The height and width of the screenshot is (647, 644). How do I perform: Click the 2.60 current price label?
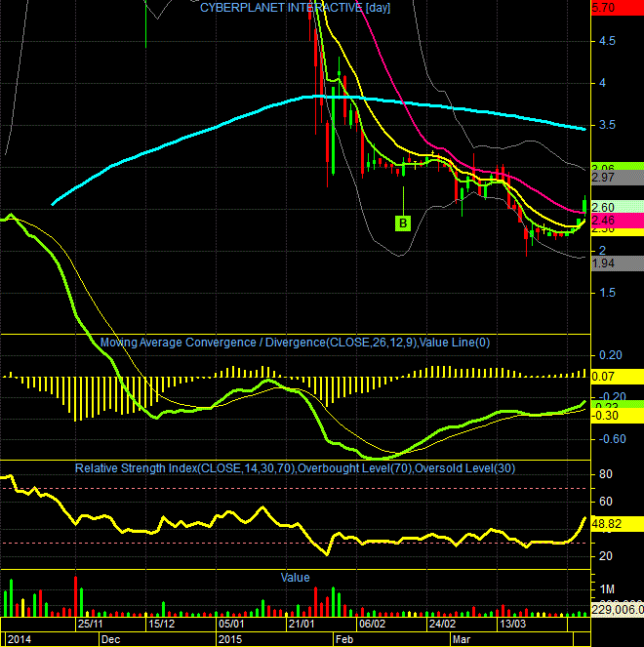point(618,207)
